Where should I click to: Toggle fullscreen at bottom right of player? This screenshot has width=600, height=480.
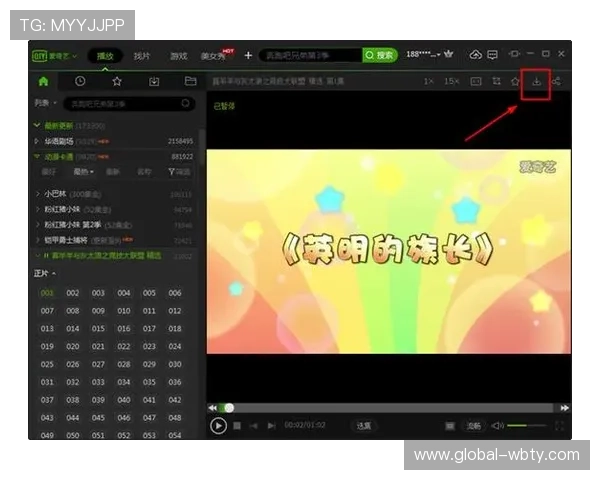559,426
